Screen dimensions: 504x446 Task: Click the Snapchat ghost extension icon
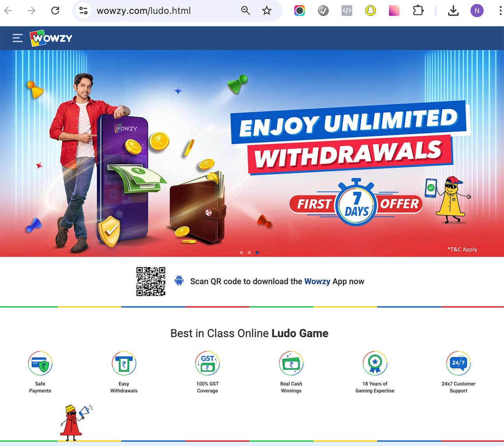click(x=370, y=11)
